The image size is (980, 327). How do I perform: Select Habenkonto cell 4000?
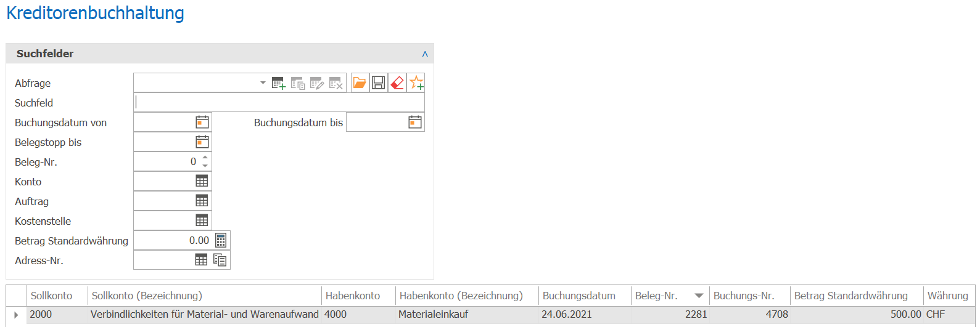click(x=358, y=314)
